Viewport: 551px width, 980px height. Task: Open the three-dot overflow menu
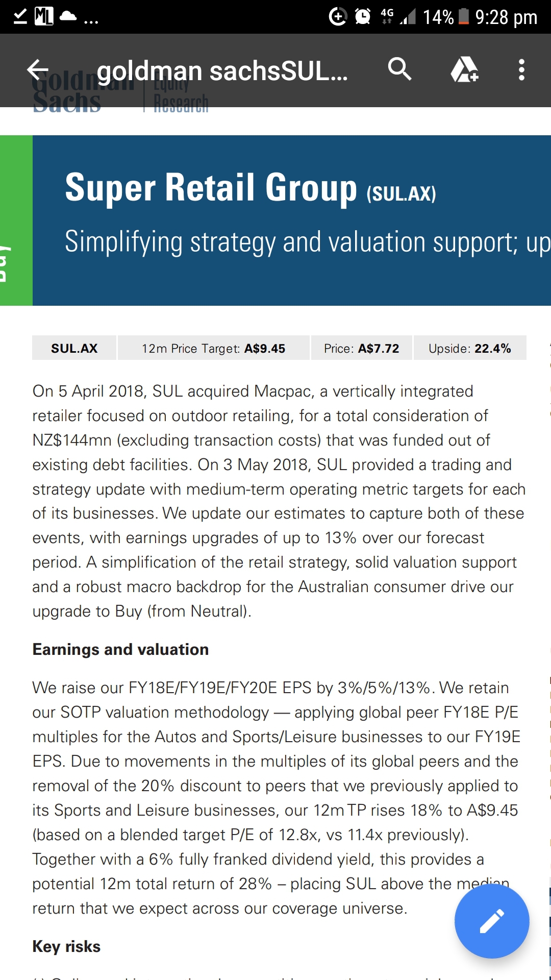[521, 70]
